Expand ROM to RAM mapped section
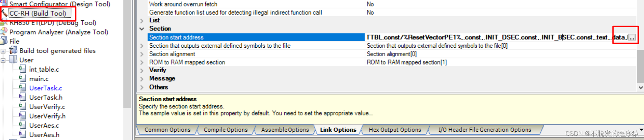 142,63
